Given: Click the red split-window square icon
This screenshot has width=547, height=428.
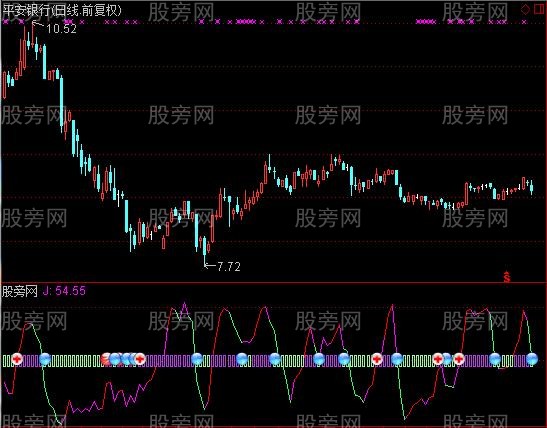Looking at the screenshot, I should pyautogui.click(x=539, y=9).
